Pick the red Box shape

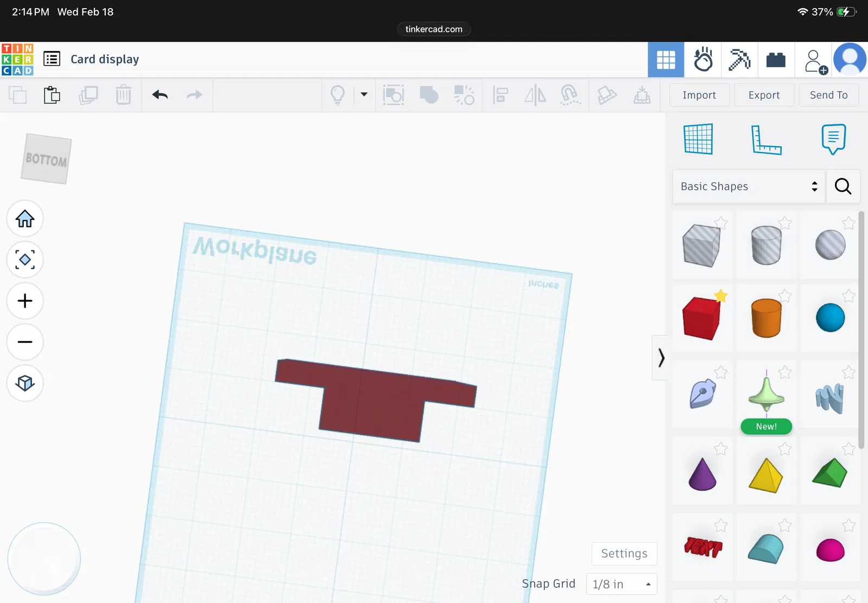click(701, 319)
